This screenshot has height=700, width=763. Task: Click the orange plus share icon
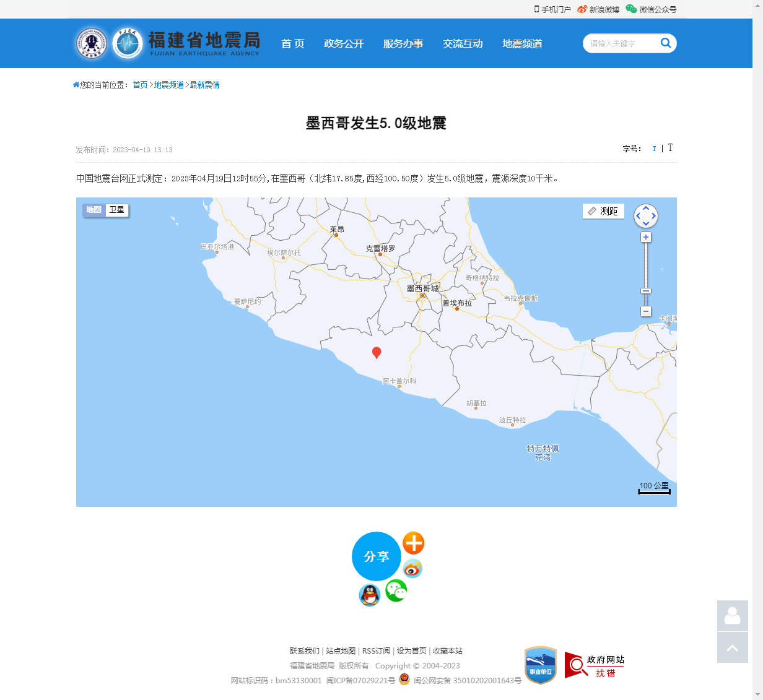pyautogui.click(x=414, y=543)
